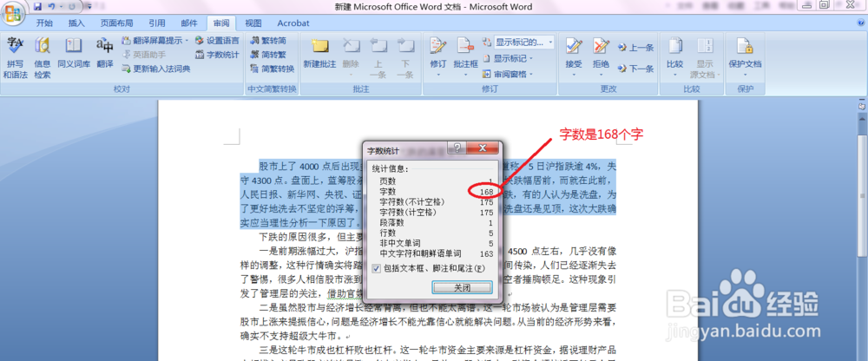868x361 pixels.
Task: Undo the last action
Action: tap(51, 7)
